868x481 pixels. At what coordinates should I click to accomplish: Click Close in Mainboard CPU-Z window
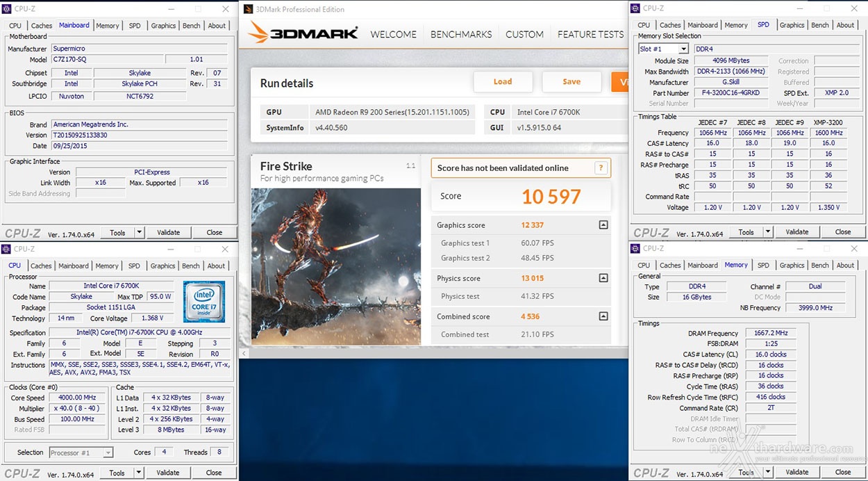[215, 232]
